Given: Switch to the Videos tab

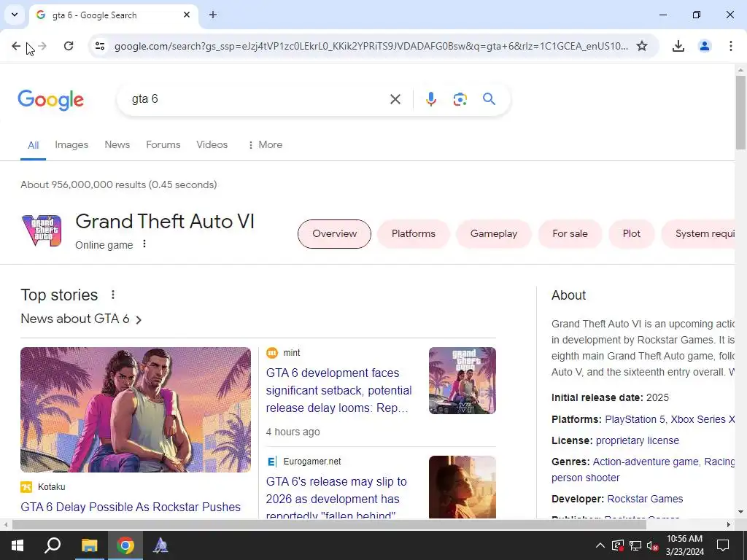Looking at the screenshot, I should [x=212, y=145].
